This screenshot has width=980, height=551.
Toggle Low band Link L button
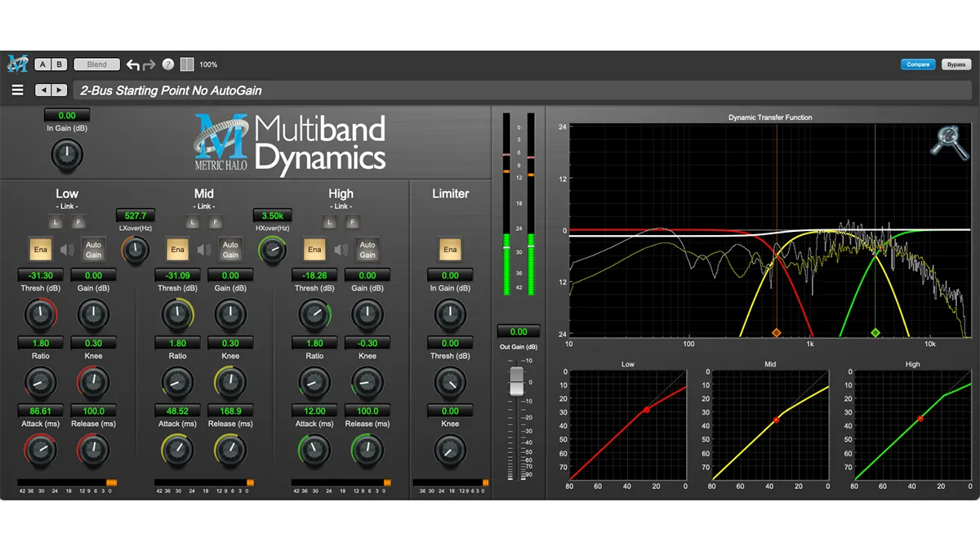(56, 222)
